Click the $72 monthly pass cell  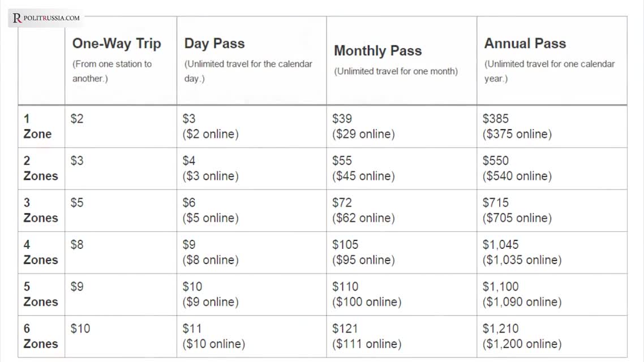[x=402, y=210]
